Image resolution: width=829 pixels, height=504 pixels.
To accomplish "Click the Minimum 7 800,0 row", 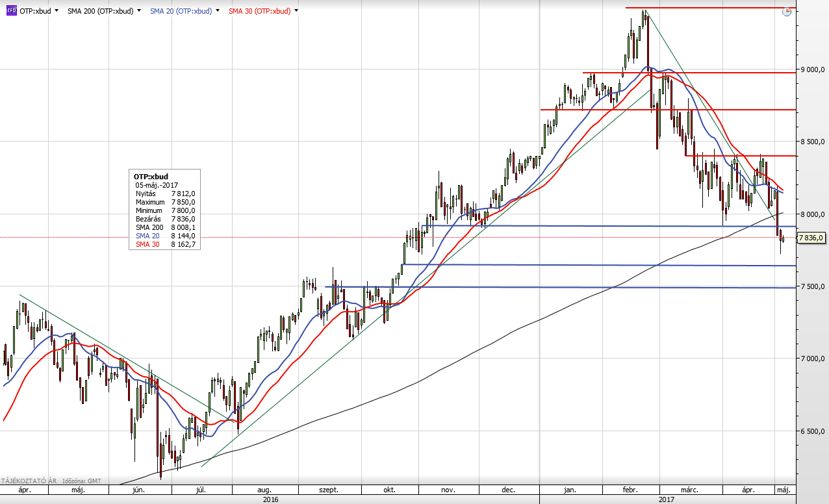I will pos(165,210).
